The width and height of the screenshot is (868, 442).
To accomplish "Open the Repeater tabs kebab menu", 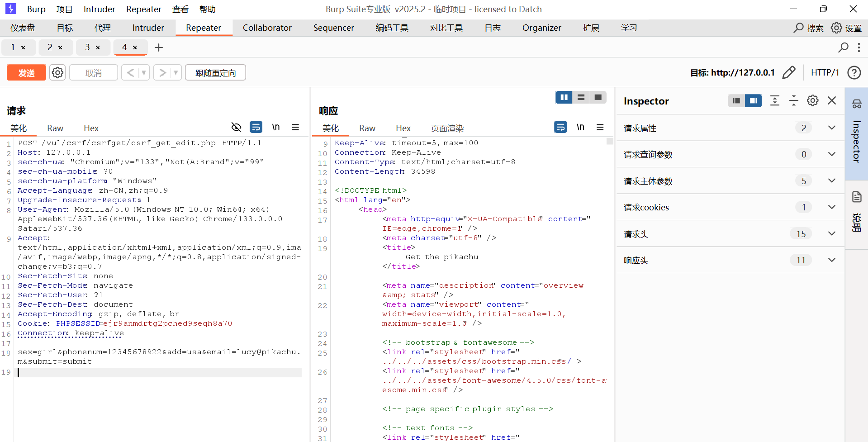I will coord(859,47).
